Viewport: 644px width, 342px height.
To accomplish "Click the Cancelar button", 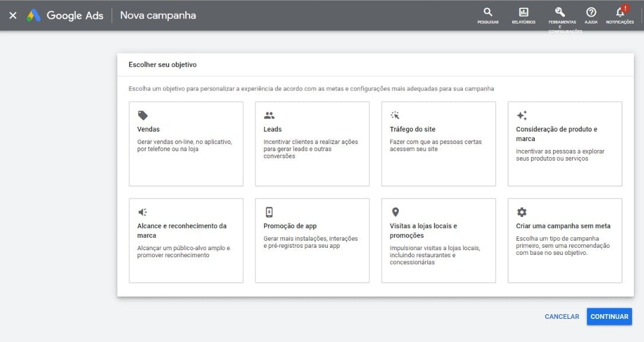I will click(x=561, y=317).
